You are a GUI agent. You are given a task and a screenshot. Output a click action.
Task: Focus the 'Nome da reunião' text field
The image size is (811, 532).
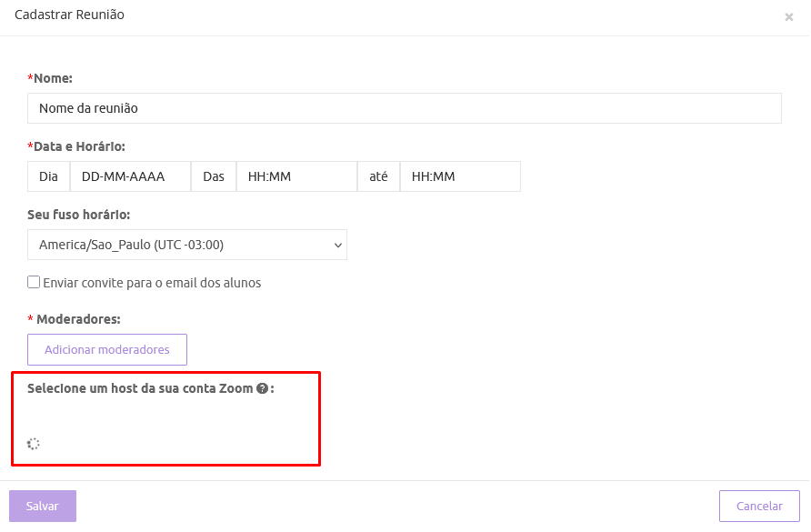404,108
